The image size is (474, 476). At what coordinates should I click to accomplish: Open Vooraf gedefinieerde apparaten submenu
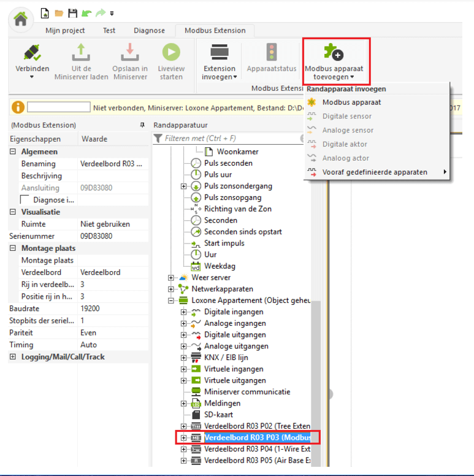click(375, 172)
